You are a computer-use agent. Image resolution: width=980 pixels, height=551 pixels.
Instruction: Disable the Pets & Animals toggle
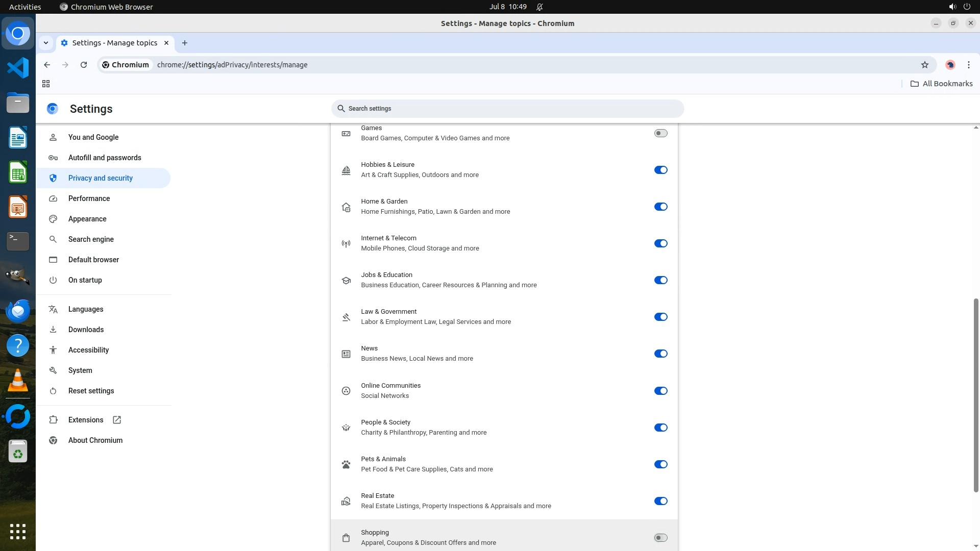pyautogui.click(x=660, y=464)
